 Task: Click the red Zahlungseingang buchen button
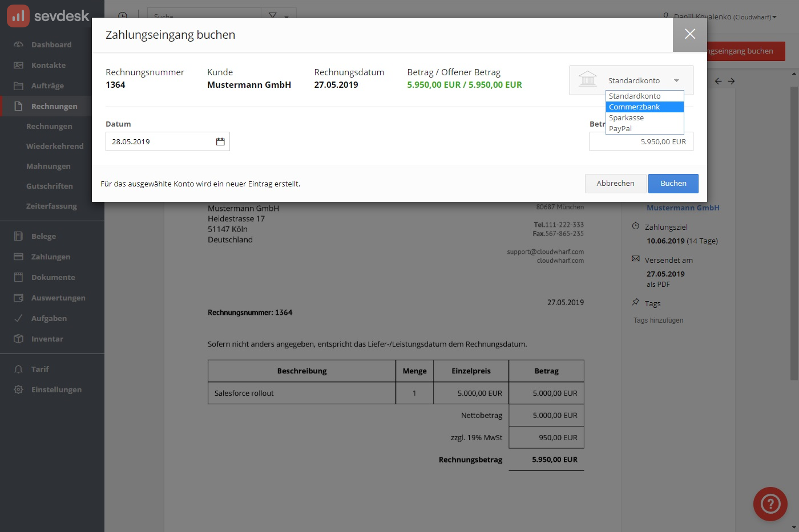point(746,51)
